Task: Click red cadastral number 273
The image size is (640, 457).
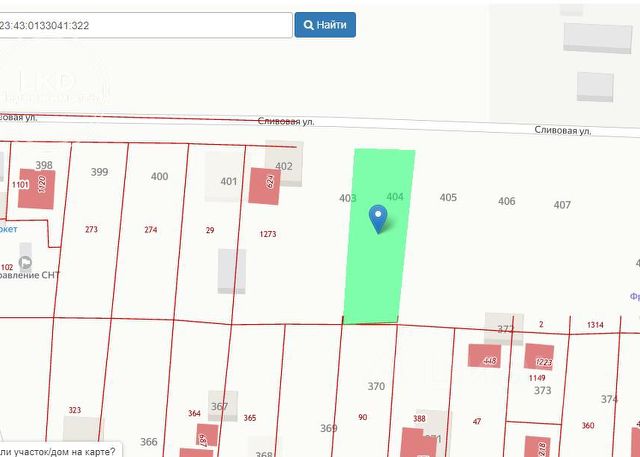Action: [91, 229]
